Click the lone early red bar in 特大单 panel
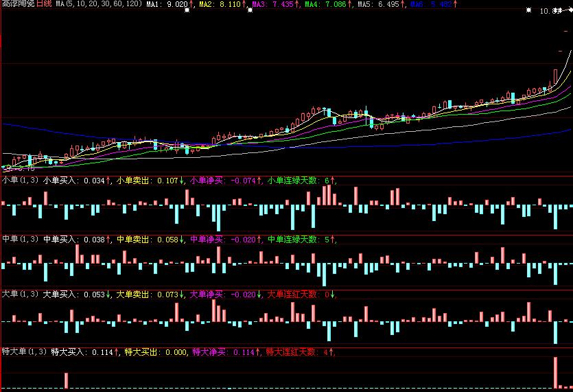 [x=66, y=380]
